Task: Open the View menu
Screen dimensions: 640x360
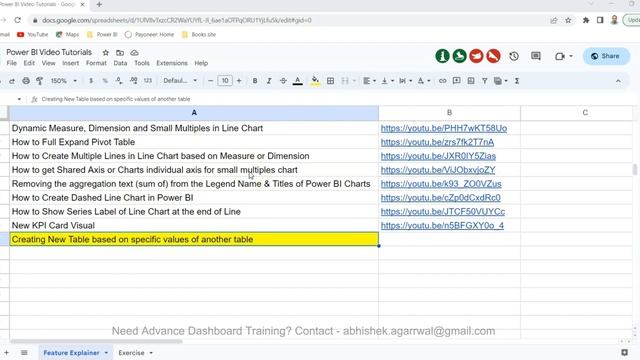Action: (x=48, y=63)
